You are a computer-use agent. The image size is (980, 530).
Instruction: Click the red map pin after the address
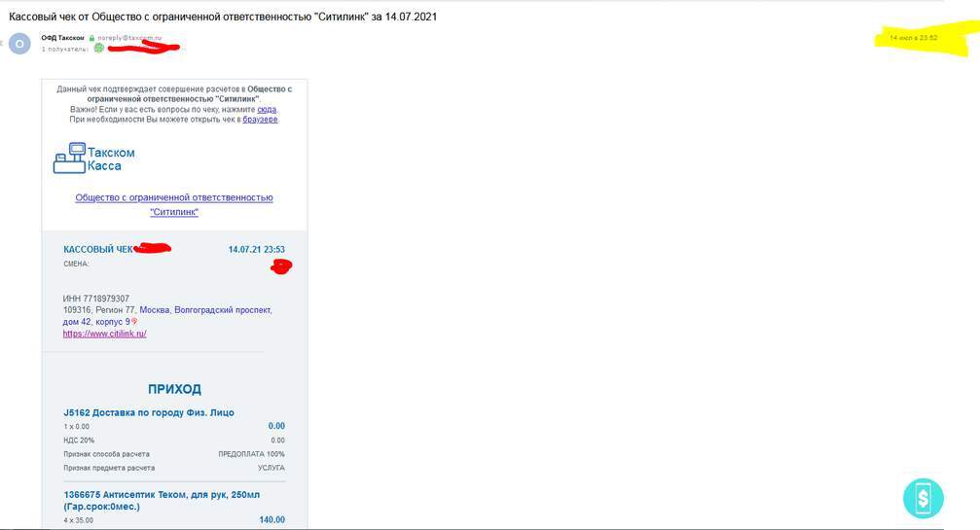pos(134,322)
